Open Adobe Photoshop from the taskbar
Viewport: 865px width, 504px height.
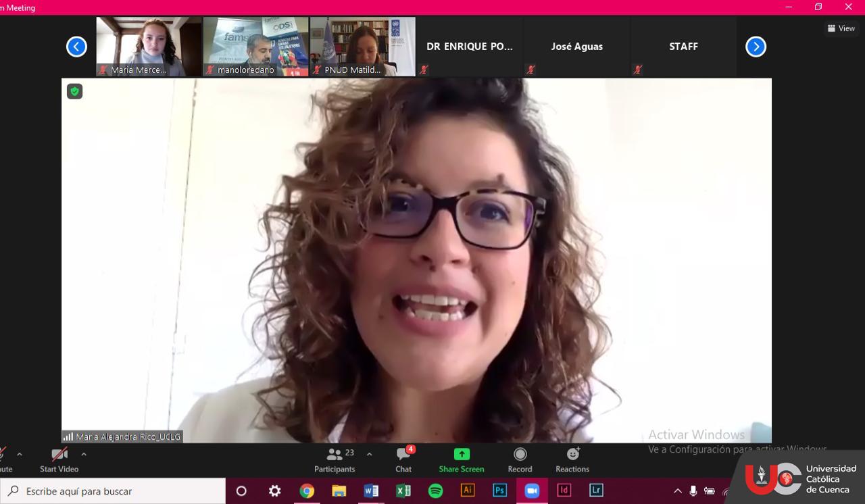pos(500,490)
